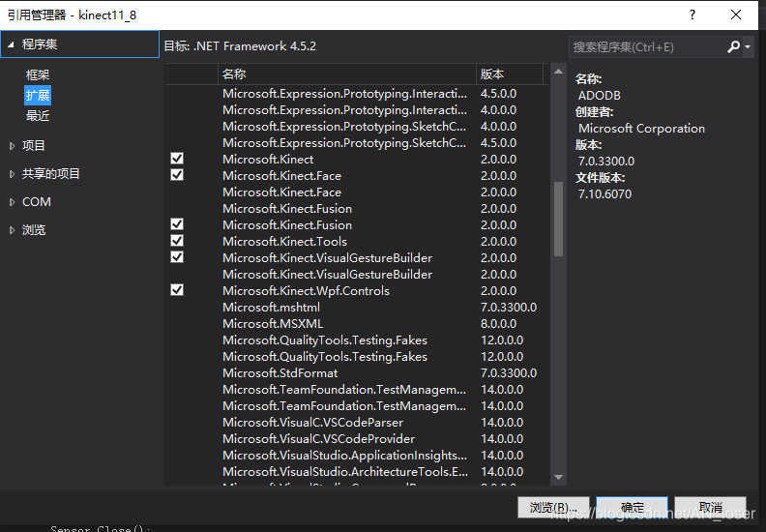Collapse the 程序集 section
Image resolution: width=766 pixels, height=532 pixels.
point(11,44)
